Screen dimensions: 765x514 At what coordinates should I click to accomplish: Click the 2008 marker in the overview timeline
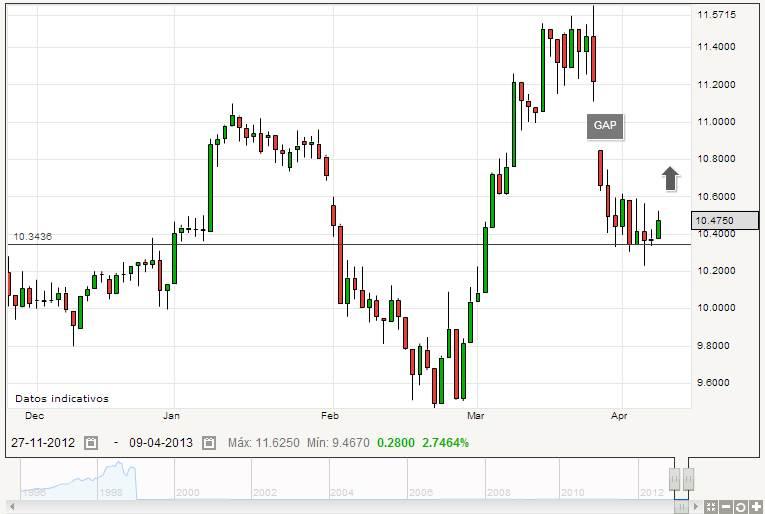click(496, 492)
